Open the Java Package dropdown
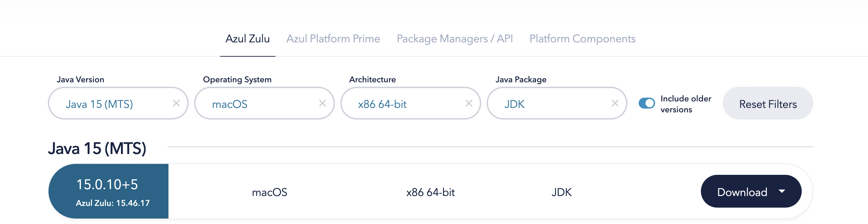This screenshot has height=224, width=868. point(557,103)
